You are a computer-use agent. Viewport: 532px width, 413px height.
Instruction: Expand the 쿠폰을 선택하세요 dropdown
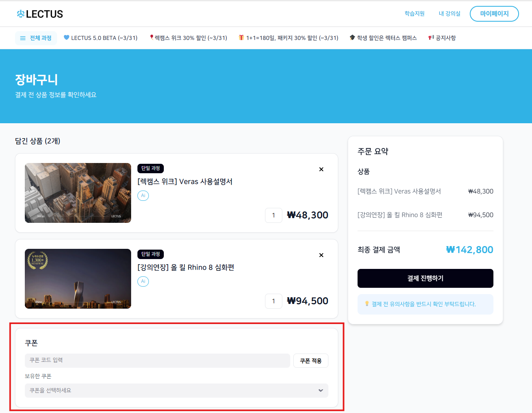pyautogui.click(x=176, y=391)
